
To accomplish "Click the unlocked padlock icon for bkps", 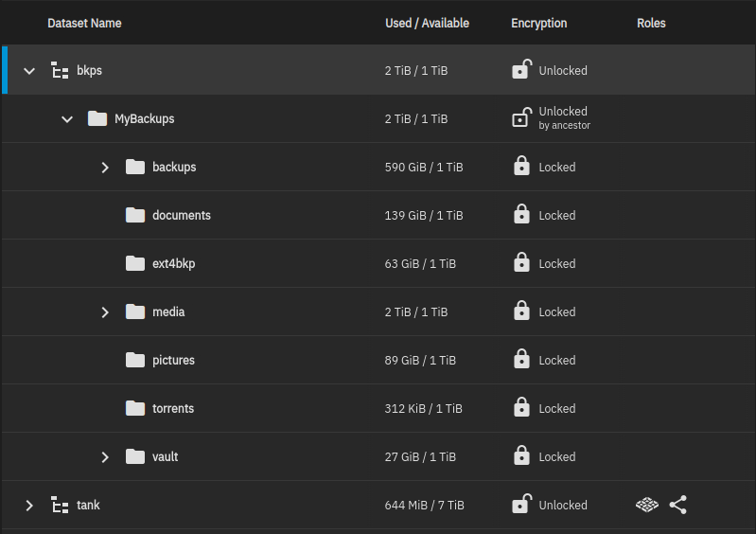I will click(521, 69).
